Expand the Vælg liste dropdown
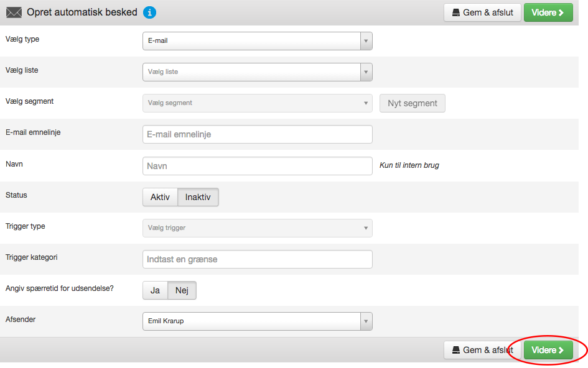 pyautogui.click(x=257, y=72)
